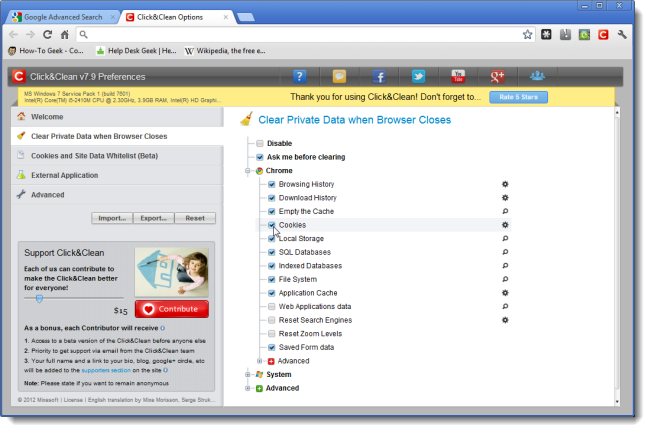
Task: Click the Export... button
Action: coord(154,218)
